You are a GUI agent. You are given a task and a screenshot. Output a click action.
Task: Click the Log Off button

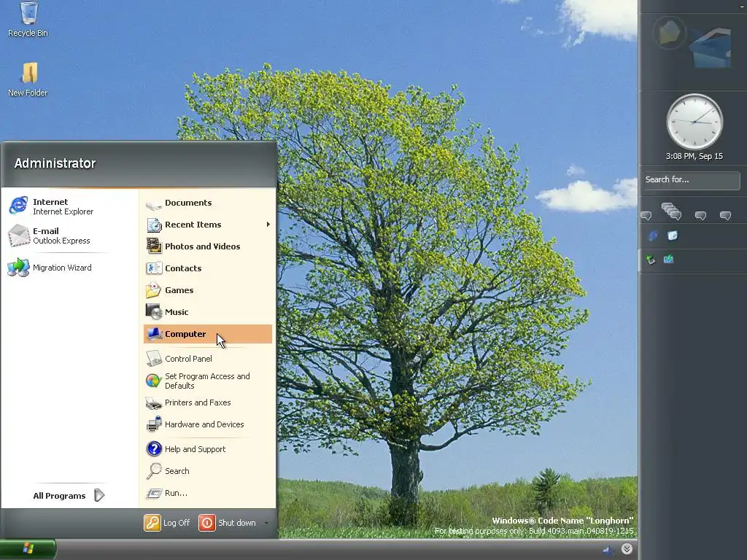(x=167, y=523)
